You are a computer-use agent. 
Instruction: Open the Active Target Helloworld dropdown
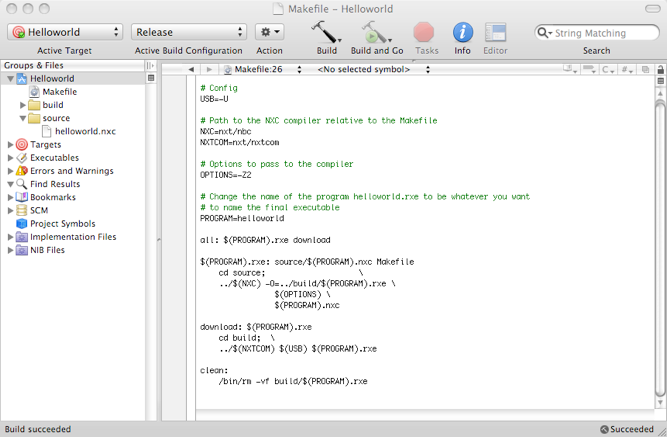point(65,32)
